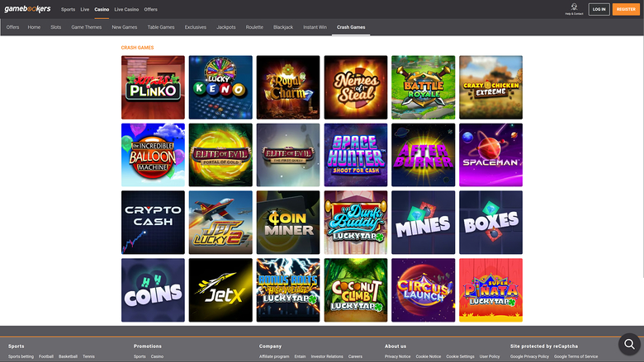Screen dimensions: 644x362
Task: Select the Nerves of Steal game
Action: (x=356, y=87)
